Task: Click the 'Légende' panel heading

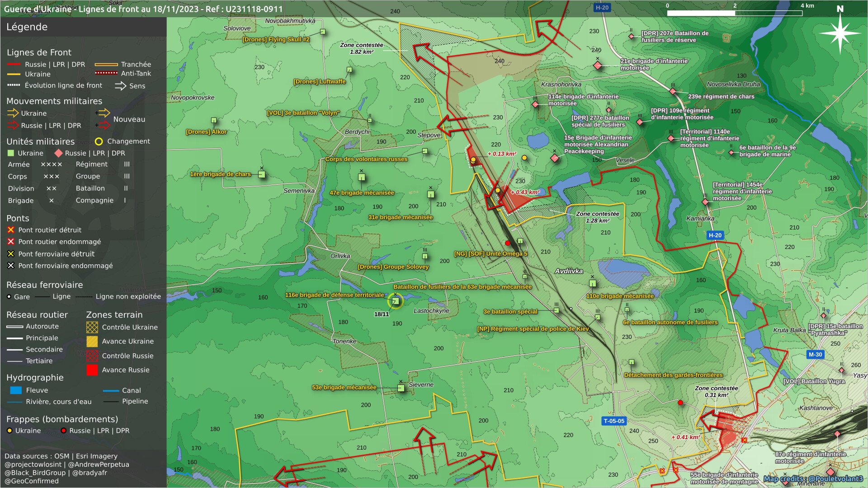Action: click(x=27, y=27)
